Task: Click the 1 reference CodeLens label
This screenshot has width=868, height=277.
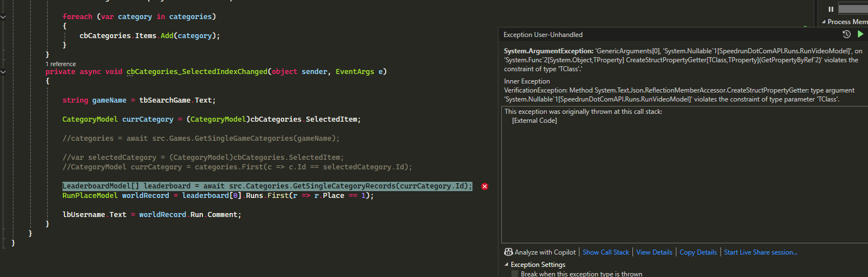Action: 61,64
